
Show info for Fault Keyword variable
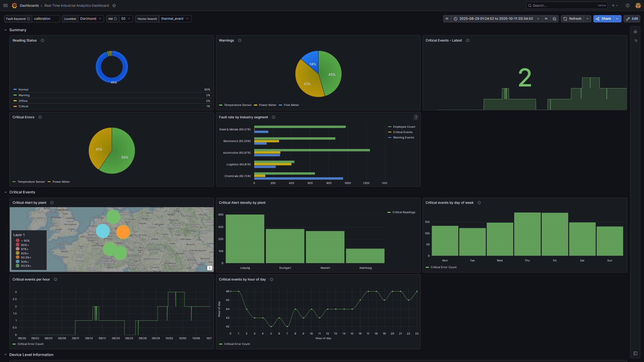coord(29,19)
